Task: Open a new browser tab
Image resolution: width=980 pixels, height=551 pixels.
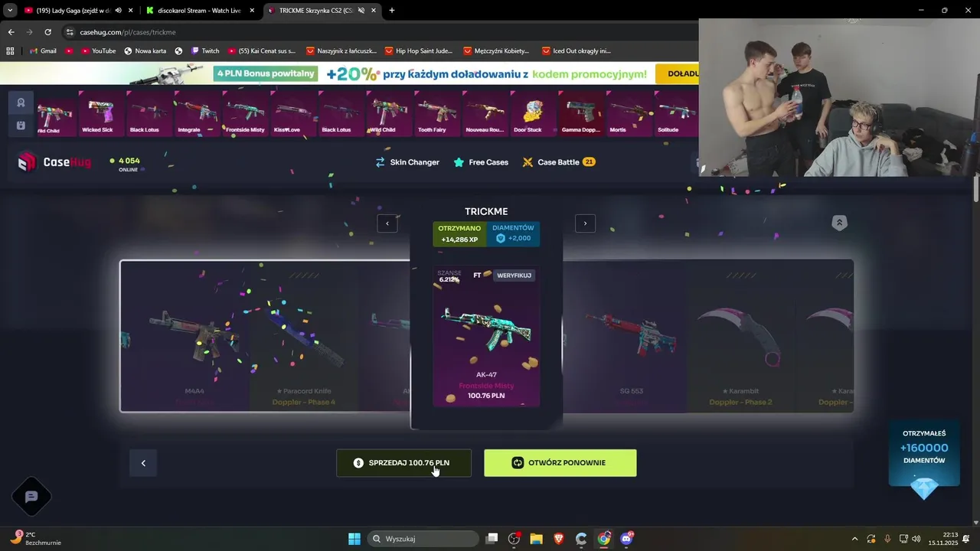Action: pos(392,11)
